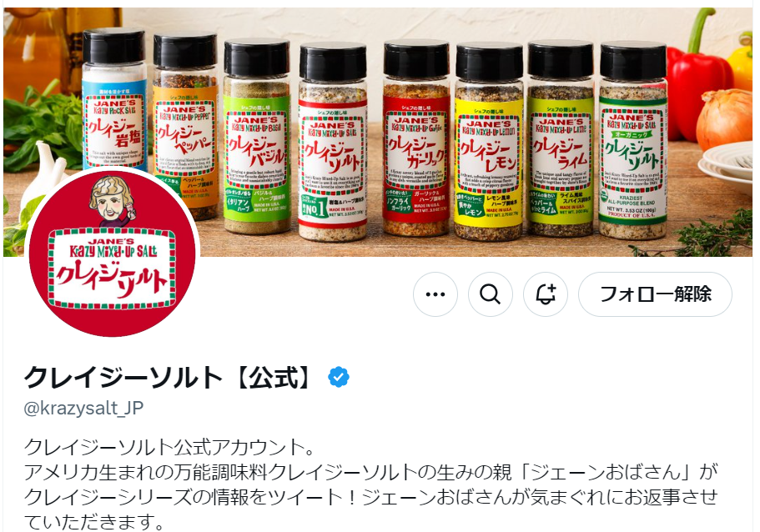Click the @krazysalt_JP handle text
Image resolution: width=760 pixels, height=532 pixels.
coord(83,408)
